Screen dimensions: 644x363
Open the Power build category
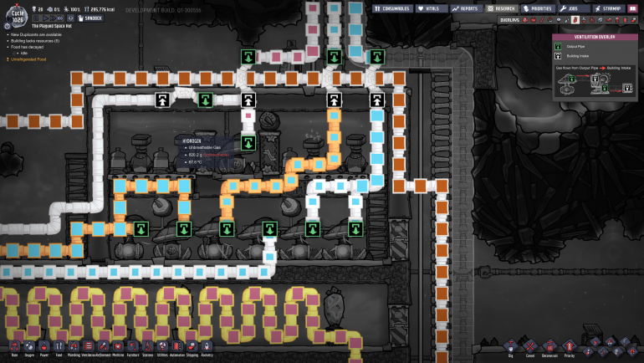coord(44,348)
